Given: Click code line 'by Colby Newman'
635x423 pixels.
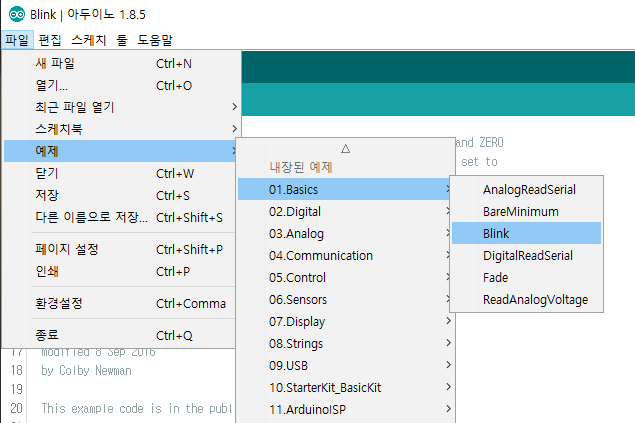Looking at the screenshot, I should click(86, 370).
